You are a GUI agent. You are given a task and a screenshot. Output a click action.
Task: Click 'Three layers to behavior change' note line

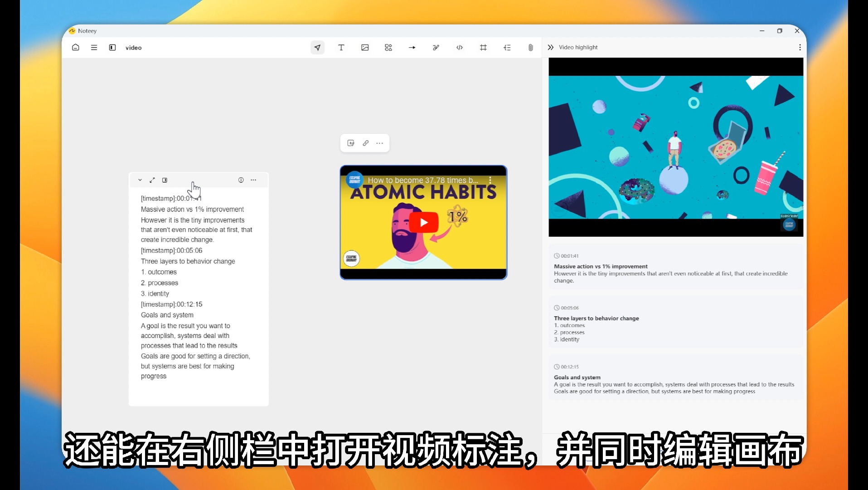pos(188,261)
